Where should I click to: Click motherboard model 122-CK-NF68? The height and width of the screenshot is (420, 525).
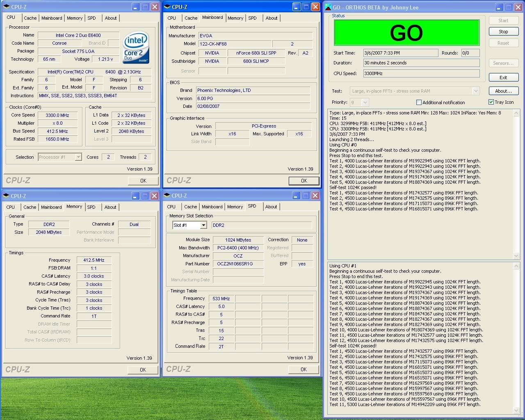pos(235,44)
